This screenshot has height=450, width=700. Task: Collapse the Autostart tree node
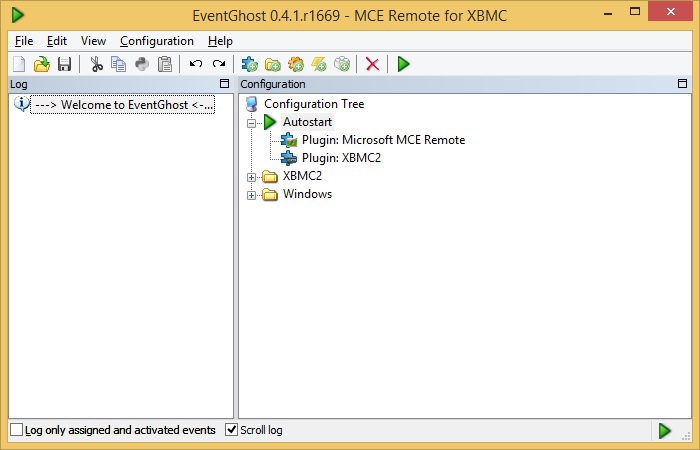(x=251, y=123)
